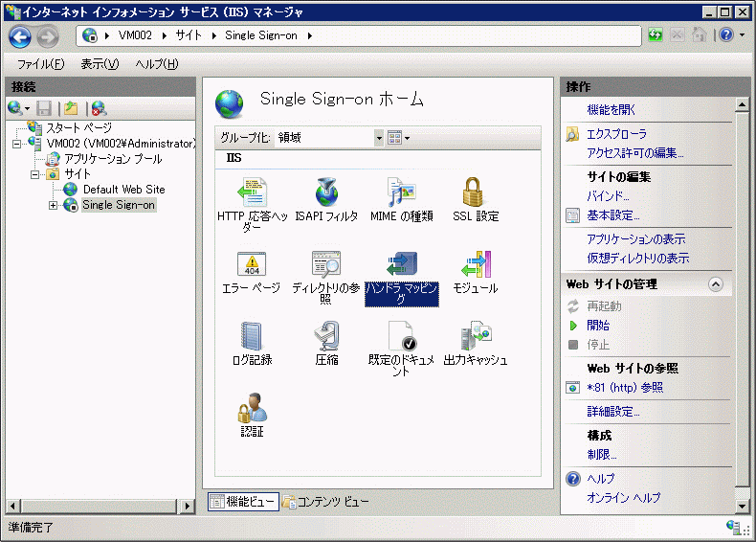The image size is (756, 542).
Task: Click 接続 pane scroll right arrow
Action: pos(187,506)
